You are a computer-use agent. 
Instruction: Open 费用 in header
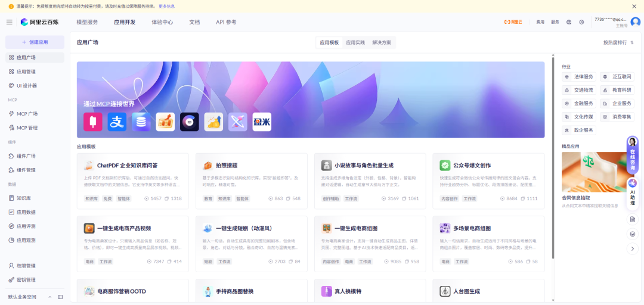tap(540, 22)
